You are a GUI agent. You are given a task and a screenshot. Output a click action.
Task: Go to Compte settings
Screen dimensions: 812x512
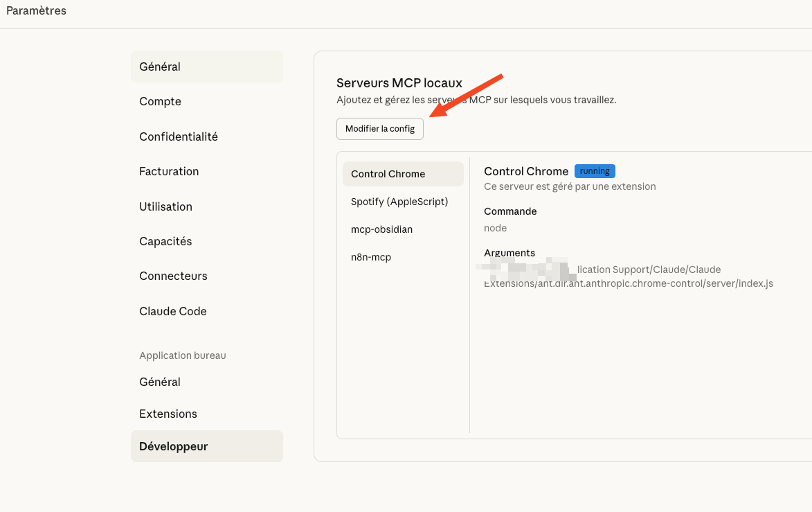(160, 101)
